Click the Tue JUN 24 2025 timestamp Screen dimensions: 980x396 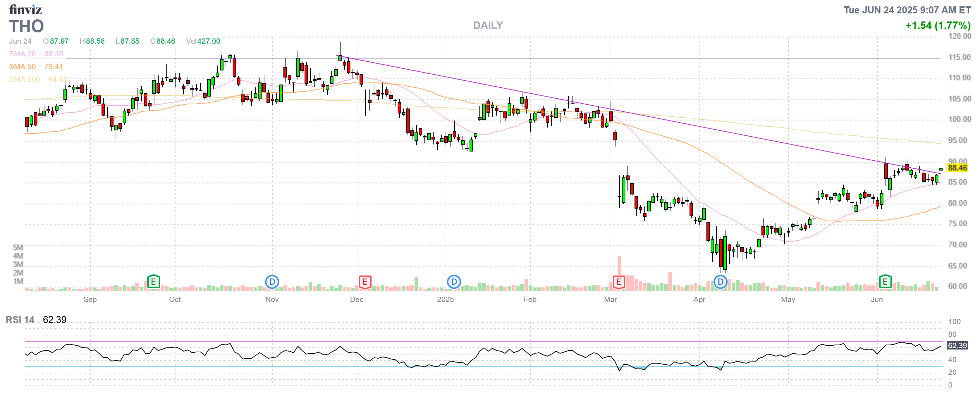(x=907, y=10)
